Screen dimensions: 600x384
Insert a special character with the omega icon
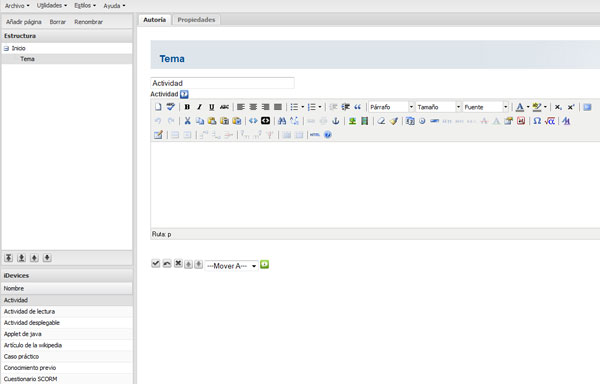coord(537,121)
